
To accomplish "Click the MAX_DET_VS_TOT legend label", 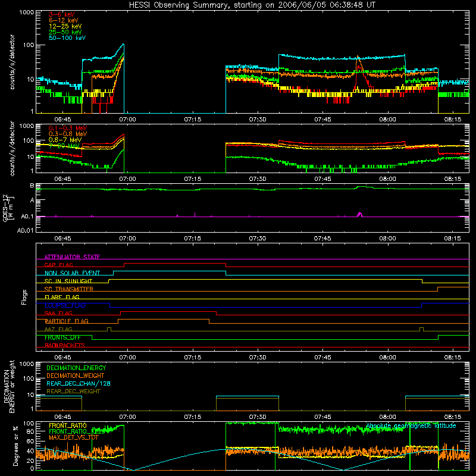I will coord(73,437).
